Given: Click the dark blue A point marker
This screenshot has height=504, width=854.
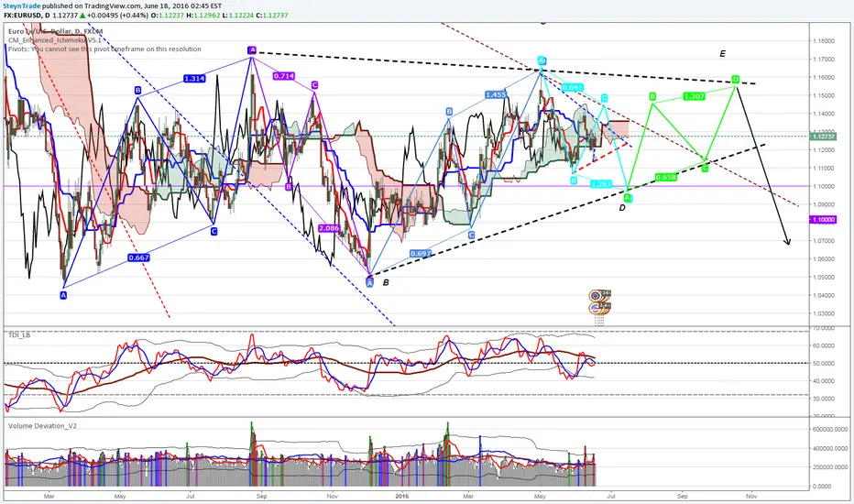Looking at the screenshot, I should [x=64, y=295].
